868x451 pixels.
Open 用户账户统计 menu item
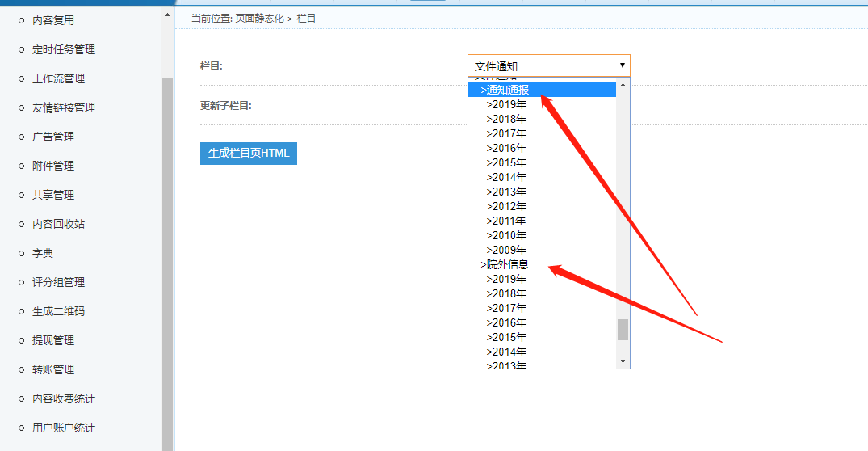click(x=64, y=428)
